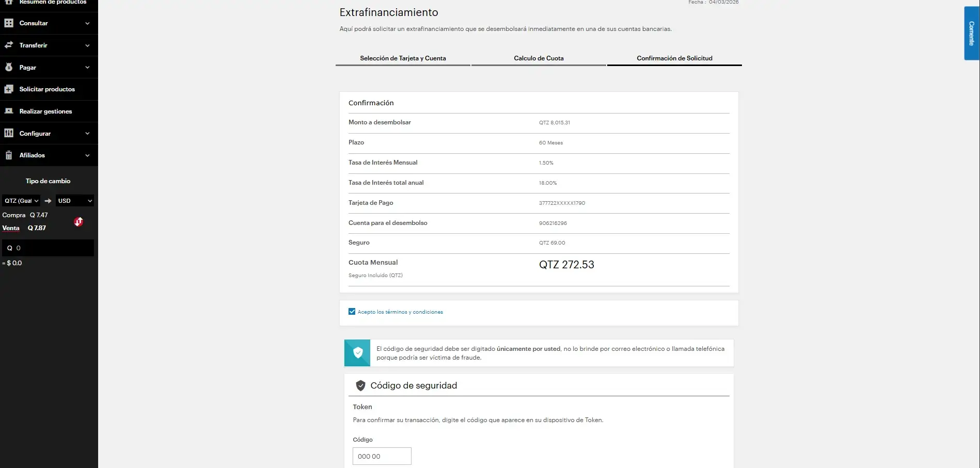Image resolution: width=980 pixels, height=468 pixels.
Task: Click the Consultar grid icon in sidebar
Action: (9, 23)
